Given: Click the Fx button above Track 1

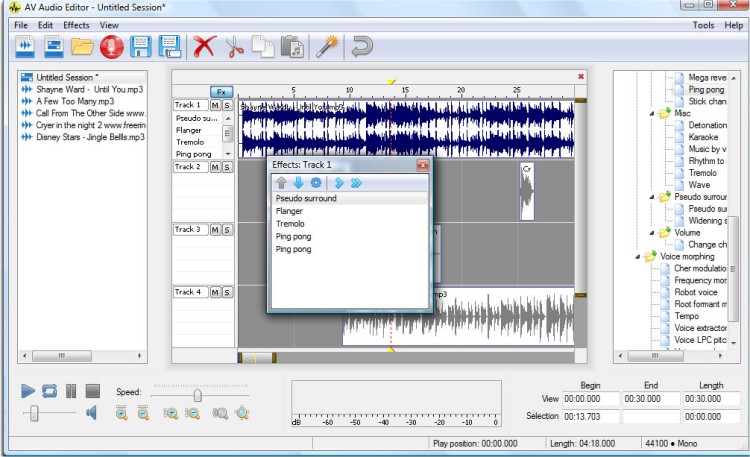Looking at the screenshot, I should point(221,91).
